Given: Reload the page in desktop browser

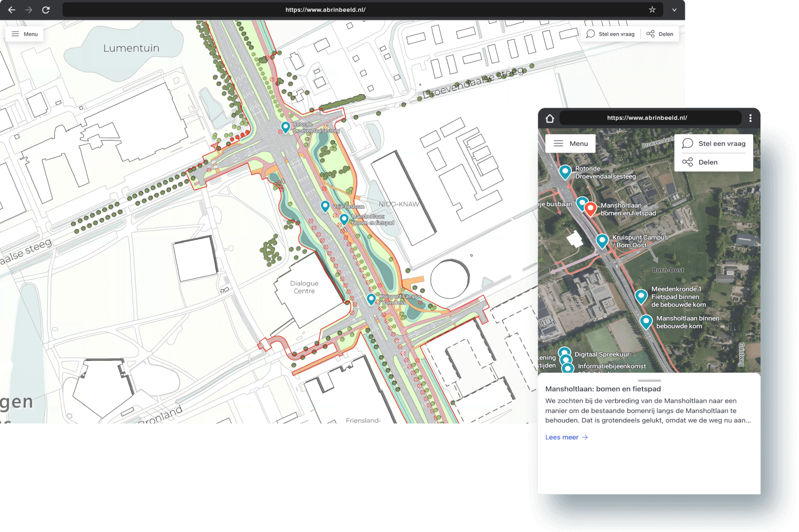Looking at the screenshot, I should (x=46, y=10).
